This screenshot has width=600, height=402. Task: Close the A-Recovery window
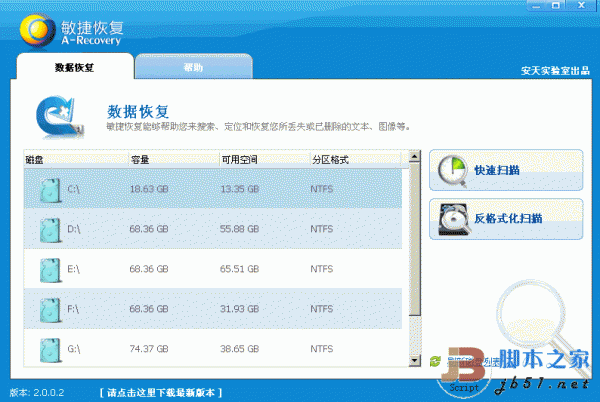click(x=581, y=5)
